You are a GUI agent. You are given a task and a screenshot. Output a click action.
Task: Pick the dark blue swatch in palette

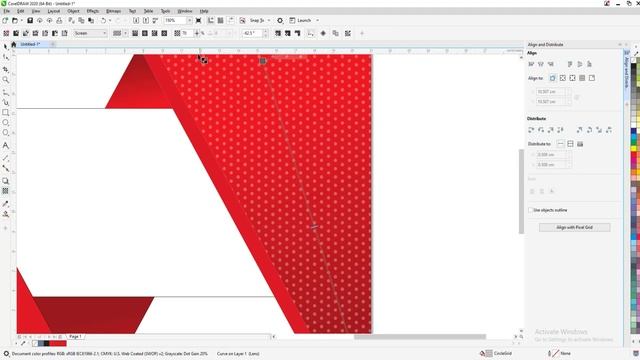point(633,131)
